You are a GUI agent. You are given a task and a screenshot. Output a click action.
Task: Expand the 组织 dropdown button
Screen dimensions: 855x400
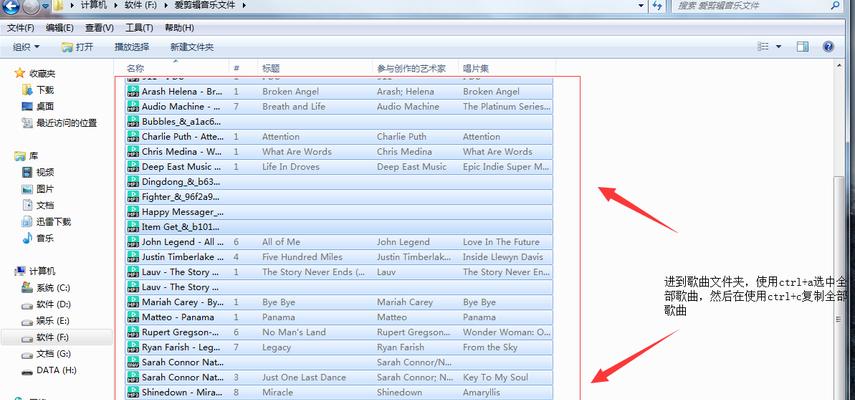click(x=26, y=47)
